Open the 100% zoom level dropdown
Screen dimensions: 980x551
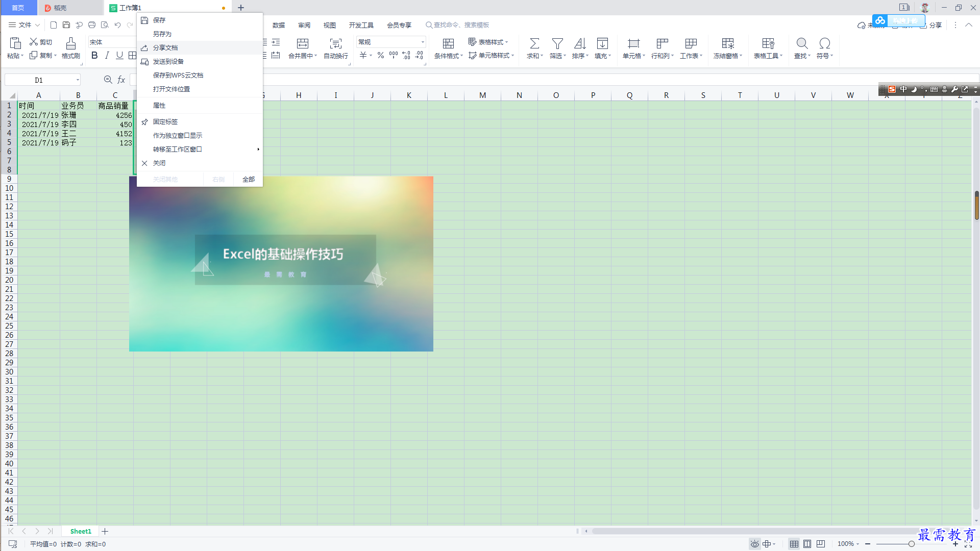pos(848,544)
